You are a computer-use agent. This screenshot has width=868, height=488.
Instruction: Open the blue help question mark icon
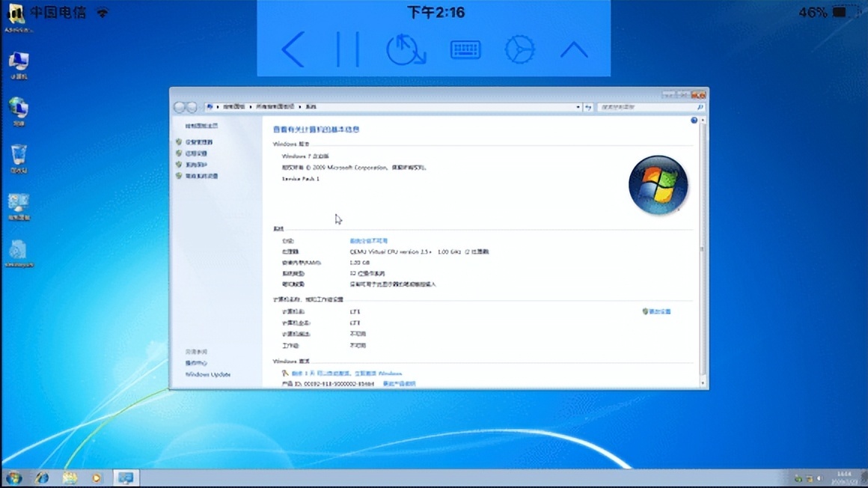(x=694, y=121)
